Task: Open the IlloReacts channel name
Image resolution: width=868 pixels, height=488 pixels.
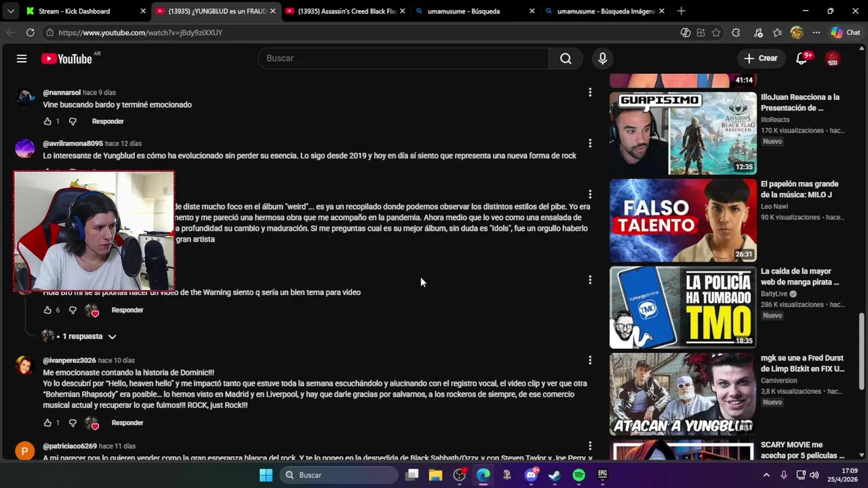Action: (775, 119)
